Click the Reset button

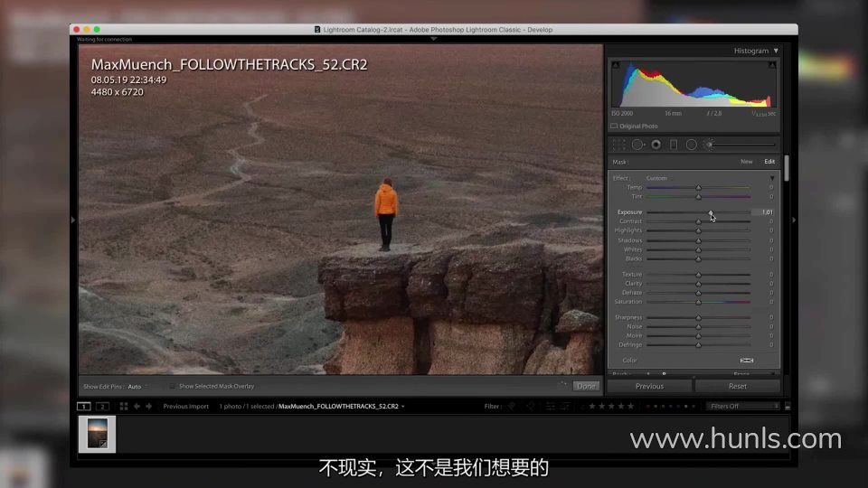point(738,386)
